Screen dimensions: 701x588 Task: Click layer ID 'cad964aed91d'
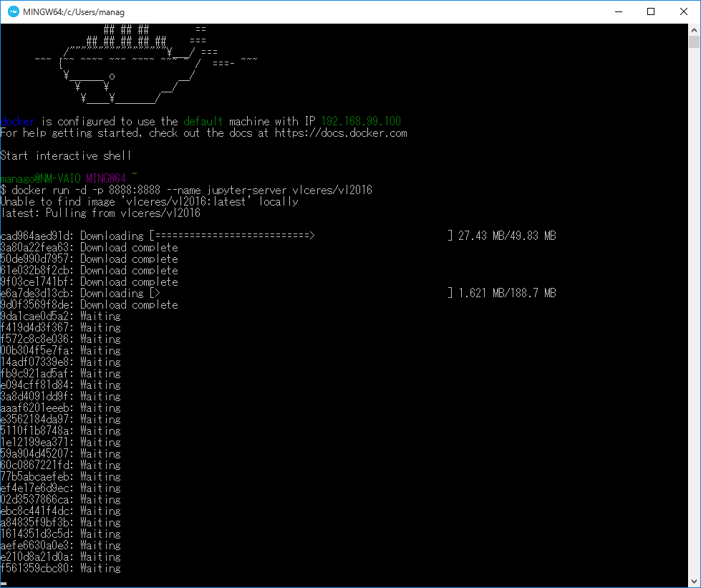click(x=35, y=236)
